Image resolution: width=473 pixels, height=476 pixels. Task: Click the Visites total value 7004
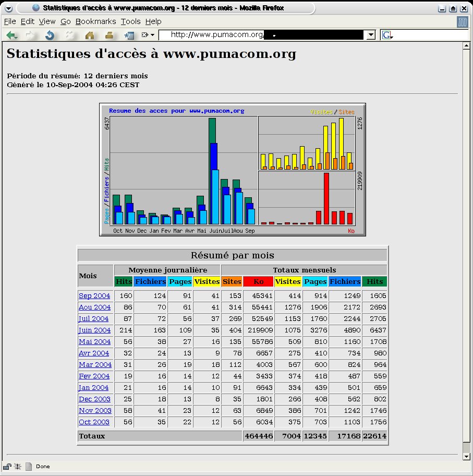point(288,436)
